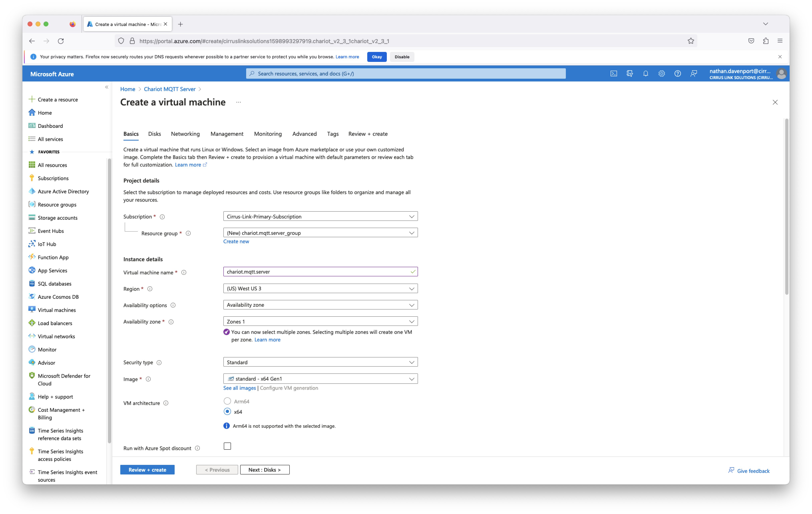This screenshot has width=812, height=514.
Task: Open the Firefox hamburger menu
Action: pyautogui.click(x=780, y=41)
